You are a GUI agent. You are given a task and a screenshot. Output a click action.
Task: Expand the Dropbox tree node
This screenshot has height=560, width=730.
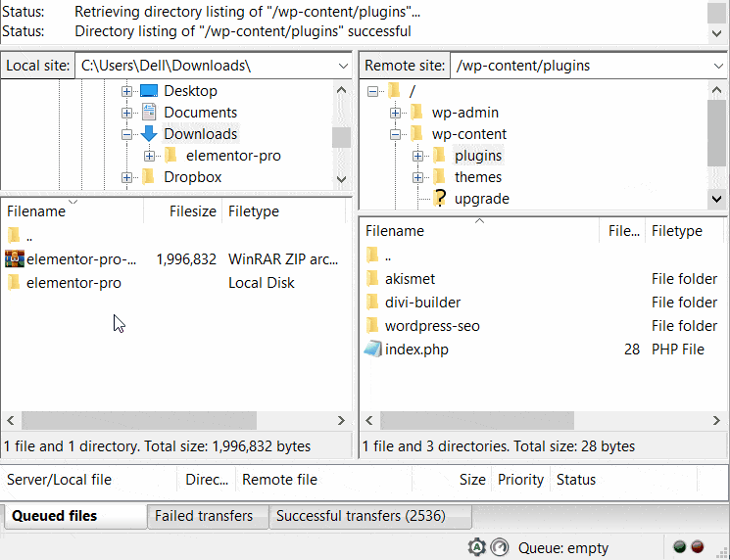pos(126,177)
